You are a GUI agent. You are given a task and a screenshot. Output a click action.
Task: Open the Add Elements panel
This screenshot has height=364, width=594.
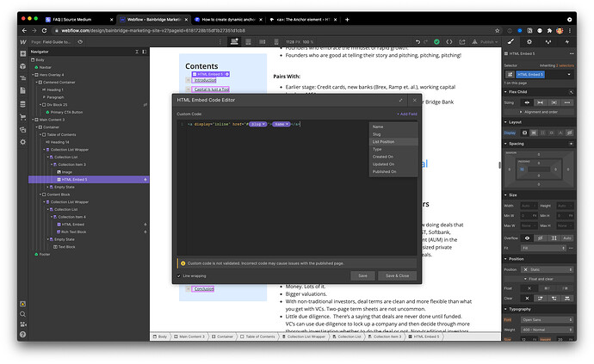point(23,54)
